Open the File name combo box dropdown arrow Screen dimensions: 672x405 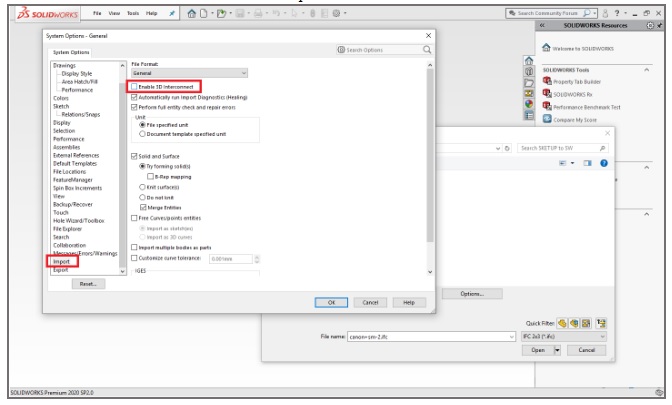pyautogui.click(x=511, y=337)
